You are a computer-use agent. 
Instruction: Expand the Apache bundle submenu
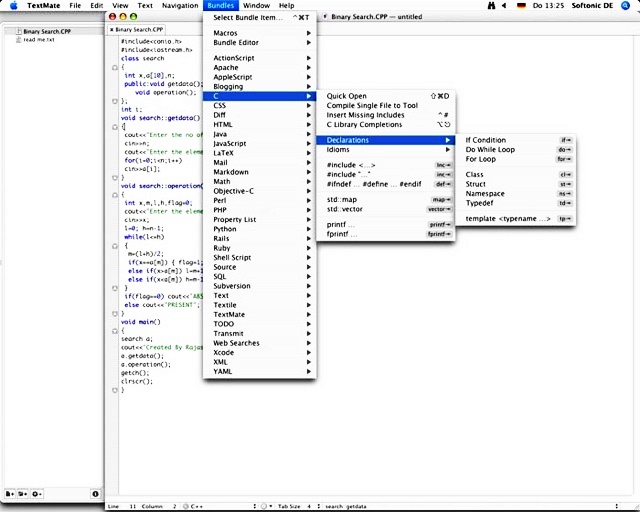click(260, 67)
